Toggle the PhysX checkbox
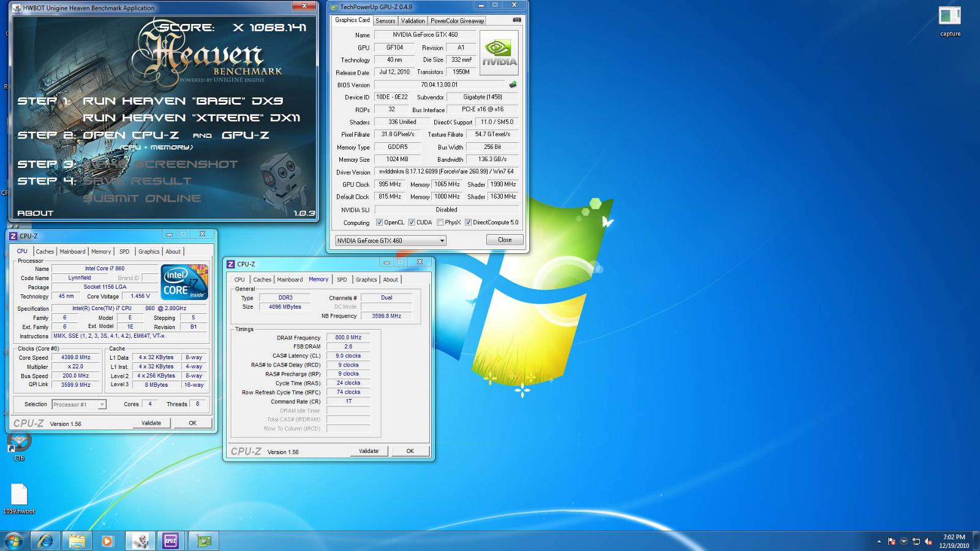 [440, 222]
